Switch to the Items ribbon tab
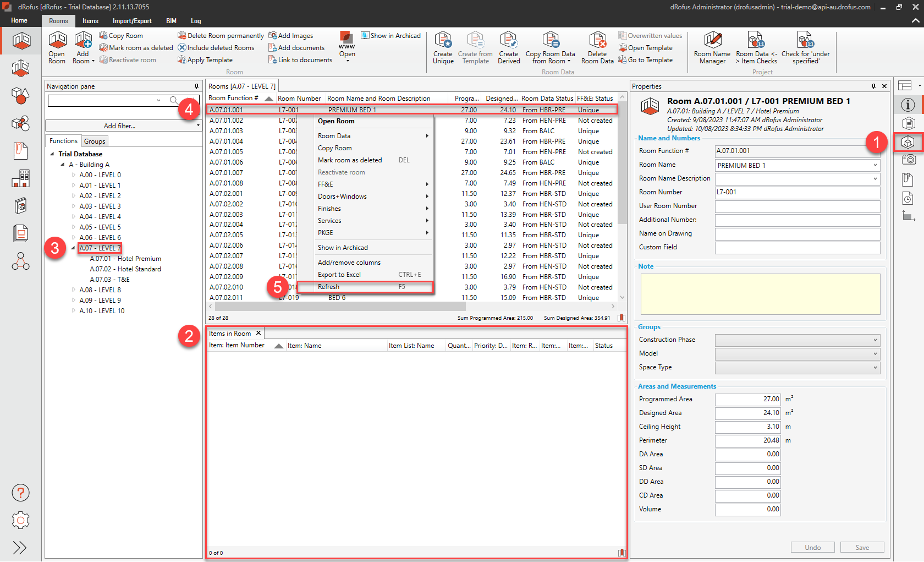 [90, 21]
